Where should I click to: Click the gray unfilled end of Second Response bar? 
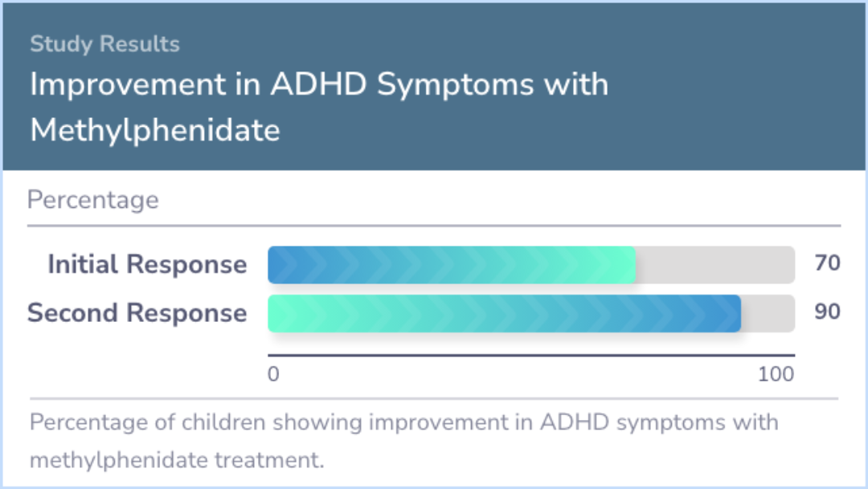768,313
